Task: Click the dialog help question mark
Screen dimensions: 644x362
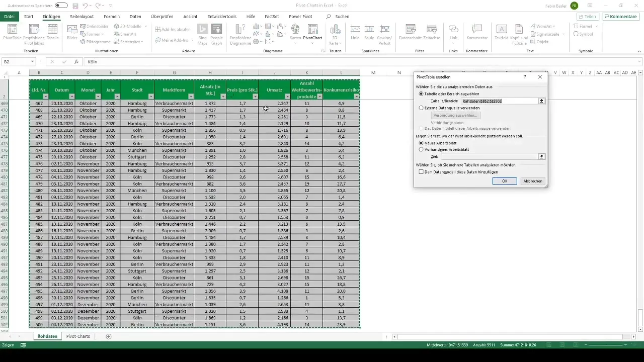Action: 525,77
